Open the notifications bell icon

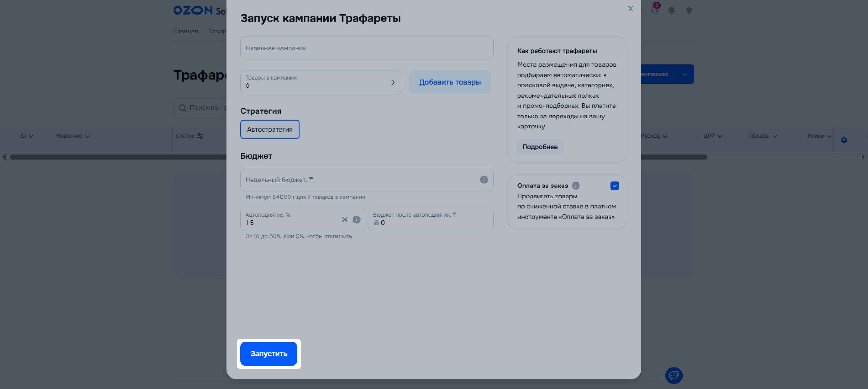point(672,10)
